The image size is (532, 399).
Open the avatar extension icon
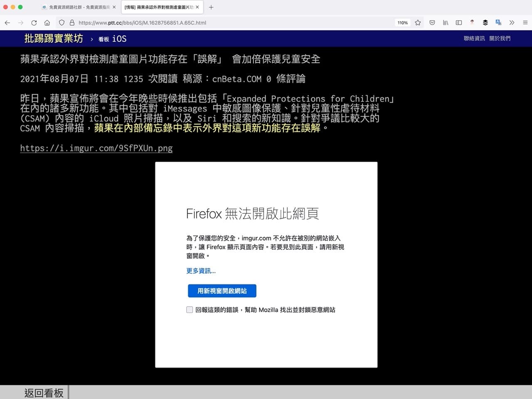click(472, 22)
